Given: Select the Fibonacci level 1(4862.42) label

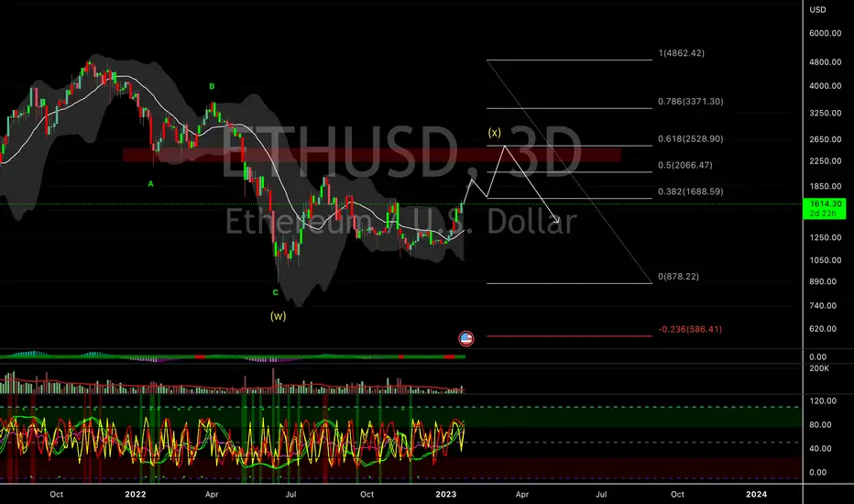Looking at the screenshot, I should coord(681,53).
